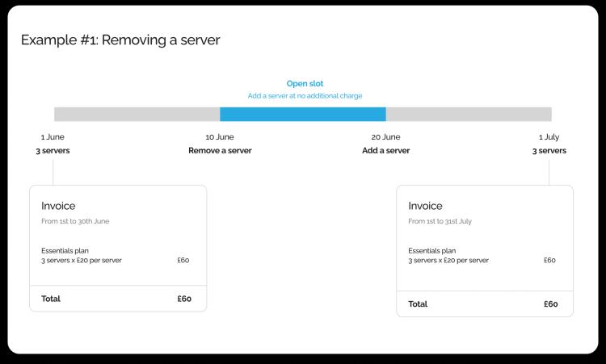Click 'Add a server at no additional charge'
Screen dimensions: 606x364
(x=305, y=95)
